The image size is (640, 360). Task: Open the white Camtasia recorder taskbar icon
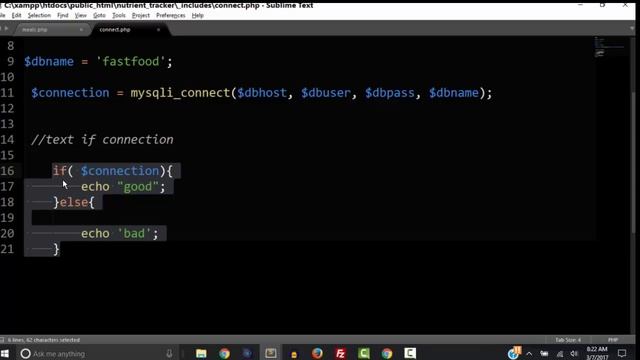[x=410, y=353]
